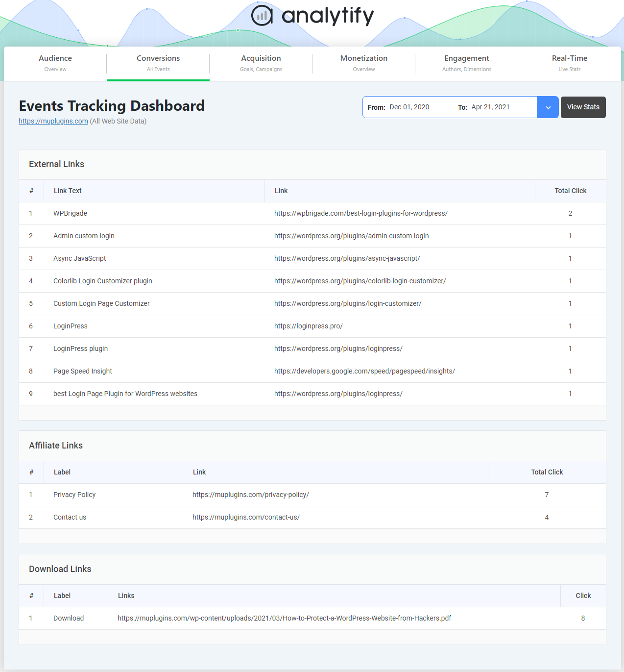624x672 pixels.
Task: Open the date range dropdown arrow
Action: pyautogui.click(x=548, y=107)
